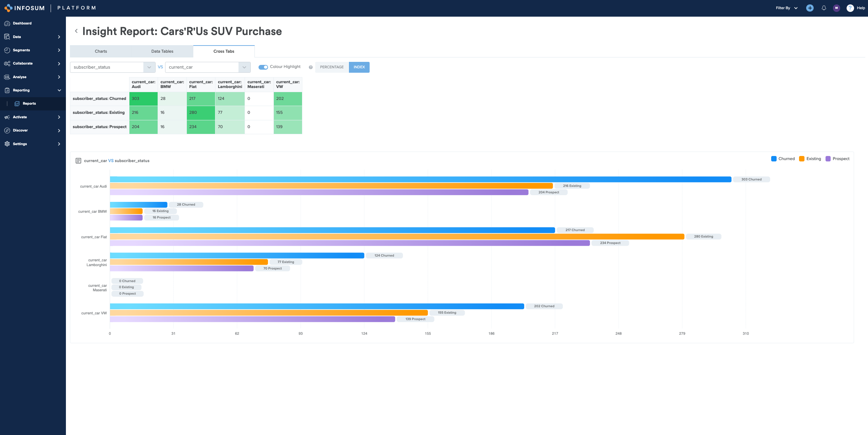Expand the Analyse menu chevron
868x435 pixels.
point(59,77)
